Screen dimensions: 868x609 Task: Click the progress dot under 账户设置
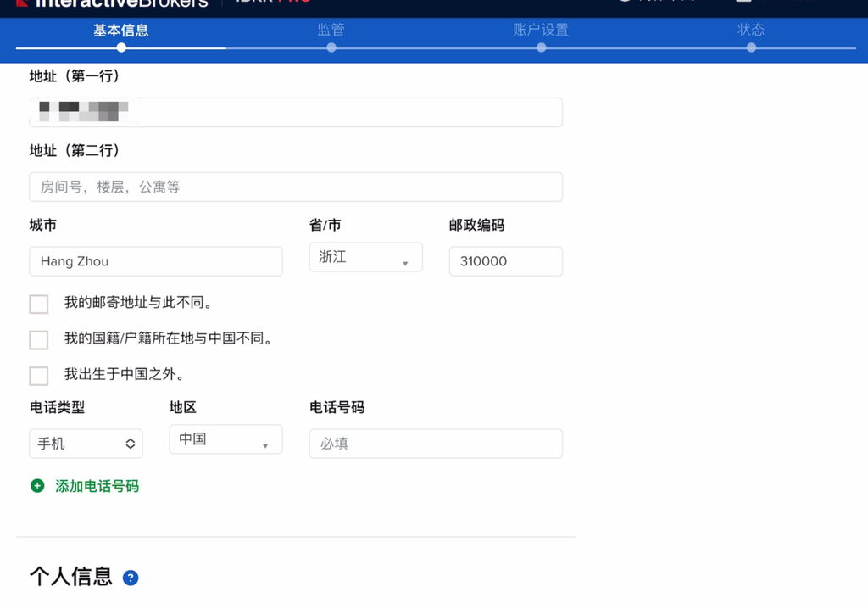click(x=541, y=47)
